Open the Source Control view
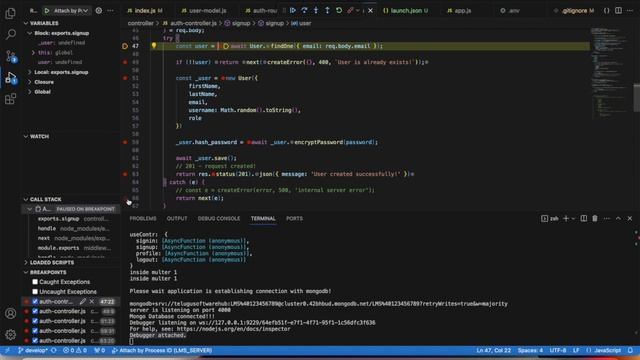 (10, 56)
